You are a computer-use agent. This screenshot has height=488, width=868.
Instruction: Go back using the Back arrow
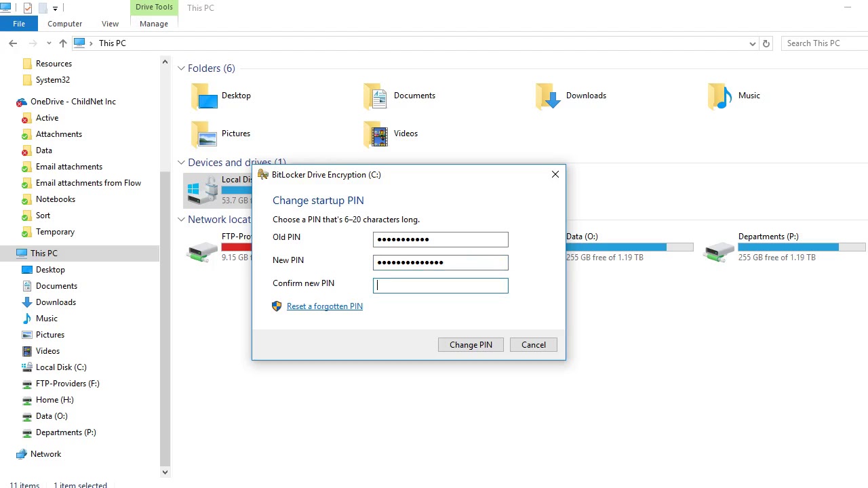click(13, 43)
